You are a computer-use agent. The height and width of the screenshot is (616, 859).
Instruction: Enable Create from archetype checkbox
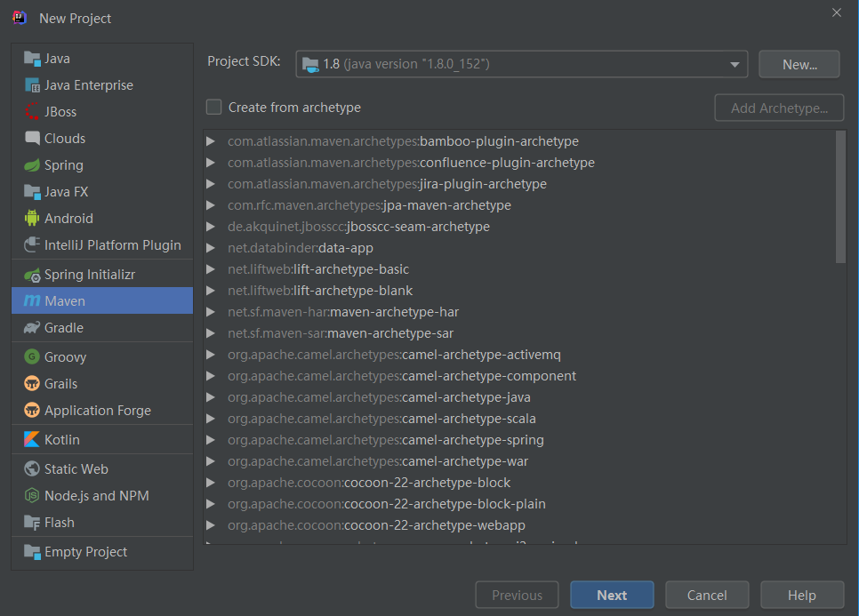tap(213, 107)
